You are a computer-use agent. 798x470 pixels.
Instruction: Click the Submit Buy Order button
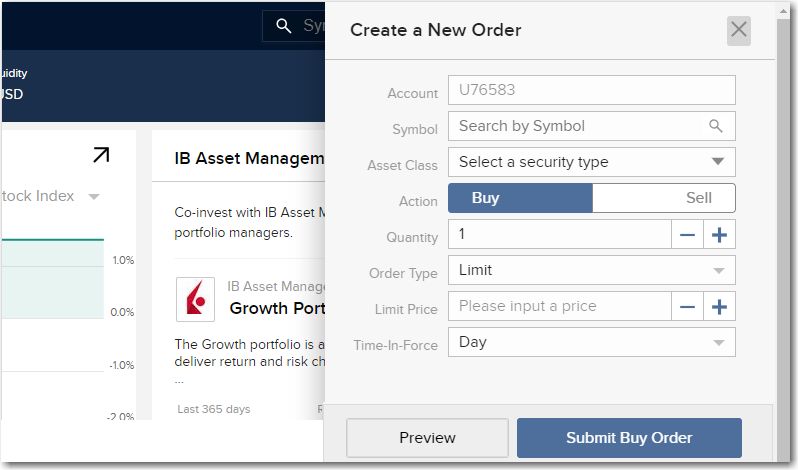tap(629, 438)
